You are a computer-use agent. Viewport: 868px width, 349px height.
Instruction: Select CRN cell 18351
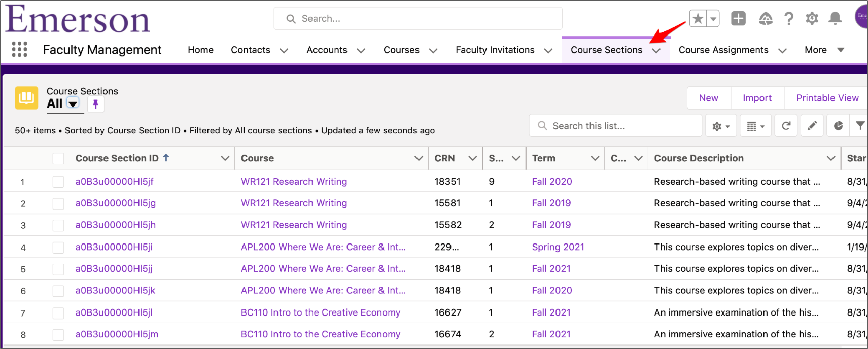(x=447, y=181)
